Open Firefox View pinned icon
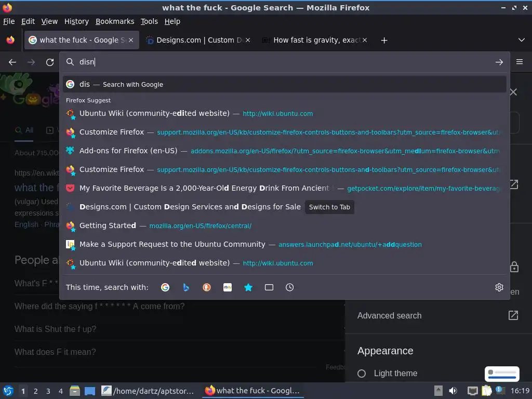Viewport: 532px width, 399px height. [10, 40]
